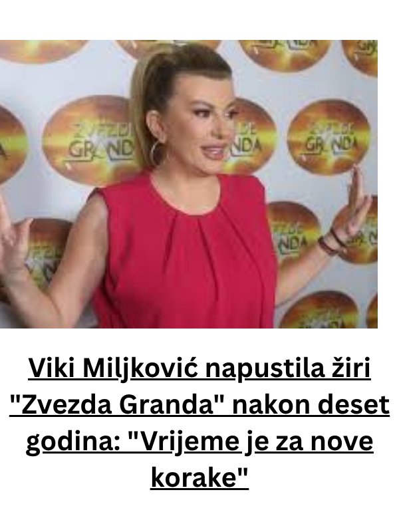399x532 pixels.
Task: Click the woman's red dress
Action: 184,251
